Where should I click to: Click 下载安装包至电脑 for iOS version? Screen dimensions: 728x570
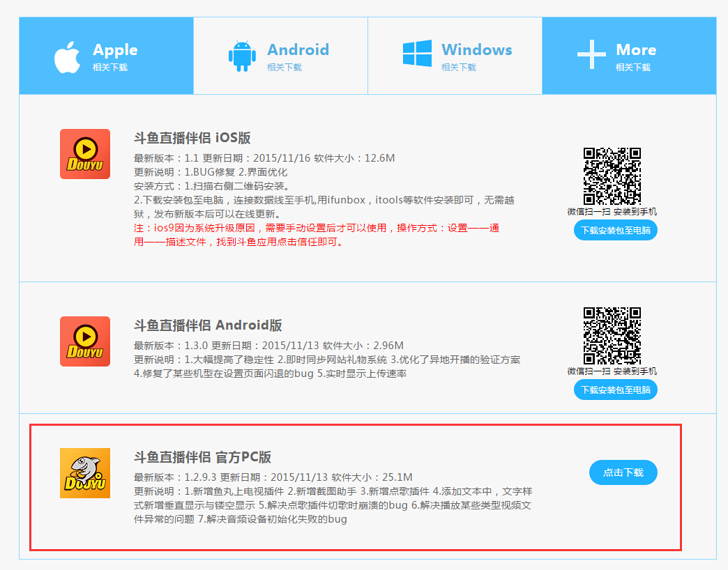click(x=615, y=230)
